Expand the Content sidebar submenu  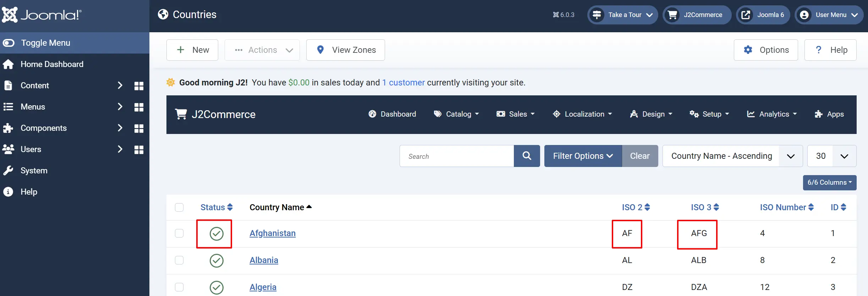point(120,85)
